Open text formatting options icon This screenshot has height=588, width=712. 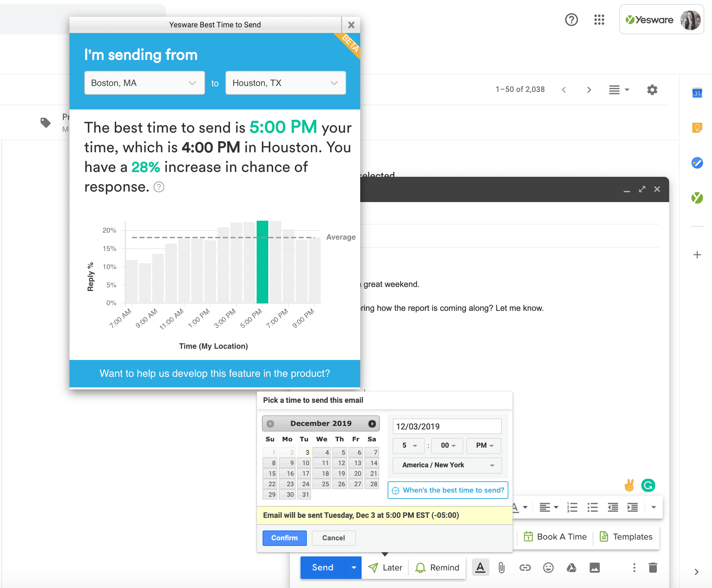480,568
